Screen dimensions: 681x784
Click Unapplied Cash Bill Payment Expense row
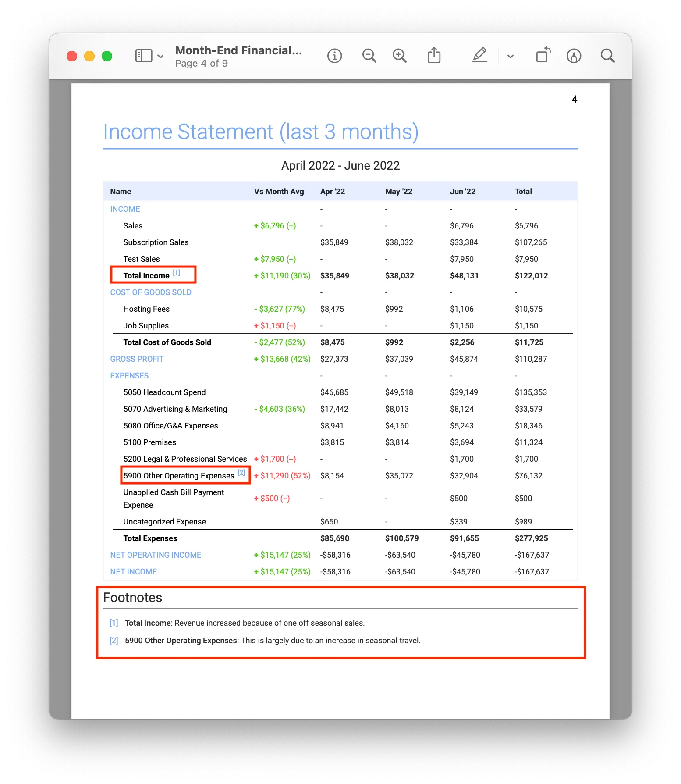click(174, 499)
